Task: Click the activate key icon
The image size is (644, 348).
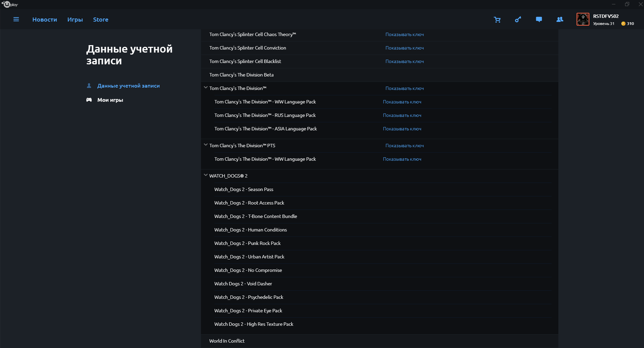Action: click(518, 20)
